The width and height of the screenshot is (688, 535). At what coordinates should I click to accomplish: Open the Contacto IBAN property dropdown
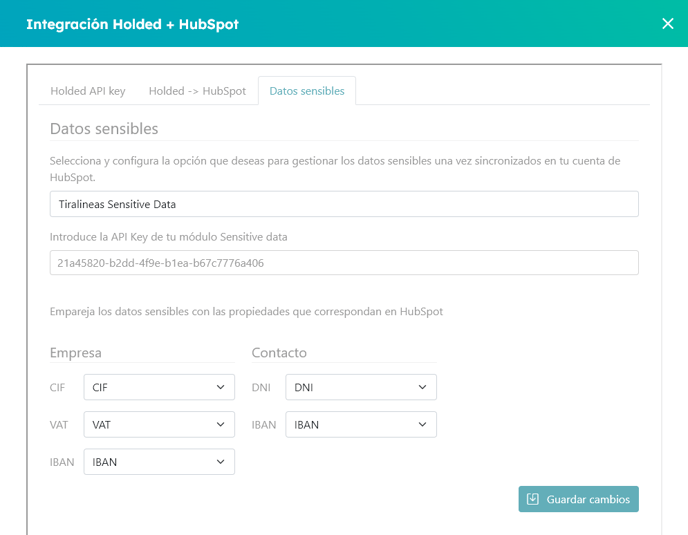point(361,424)
